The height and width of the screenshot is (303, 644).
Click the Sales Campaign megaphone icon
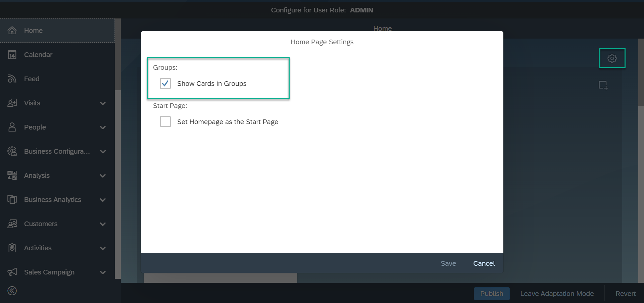pos(12,272)
